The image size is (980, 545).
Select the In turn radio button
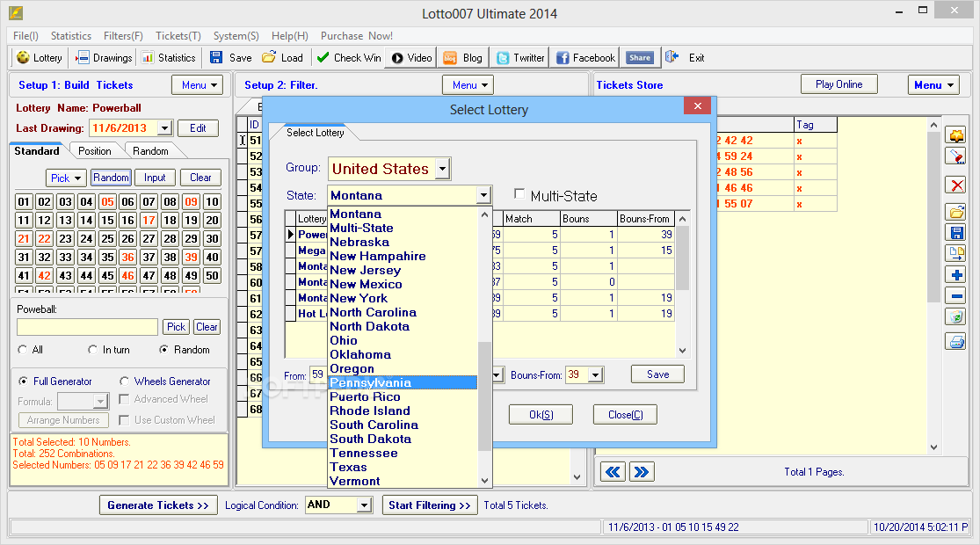[93, 349]
